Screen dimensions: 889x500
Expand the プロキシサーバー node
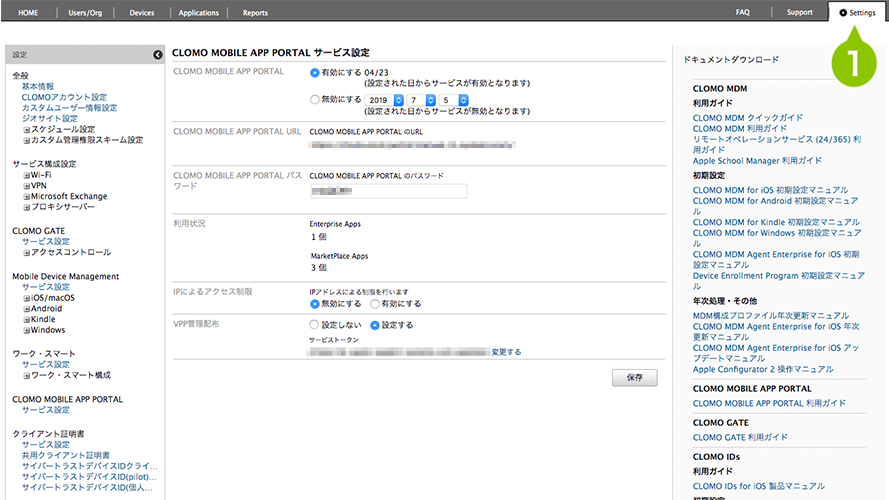point(26,207)
